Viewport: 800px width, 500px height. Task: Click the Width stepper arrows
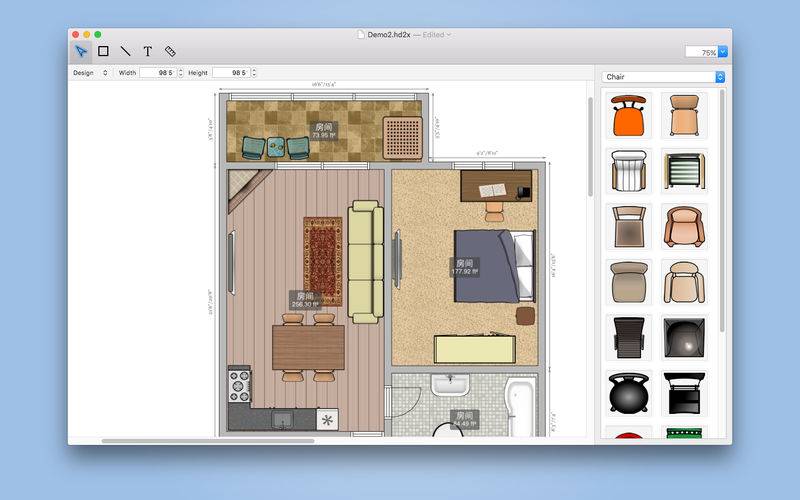click(180, 73)
